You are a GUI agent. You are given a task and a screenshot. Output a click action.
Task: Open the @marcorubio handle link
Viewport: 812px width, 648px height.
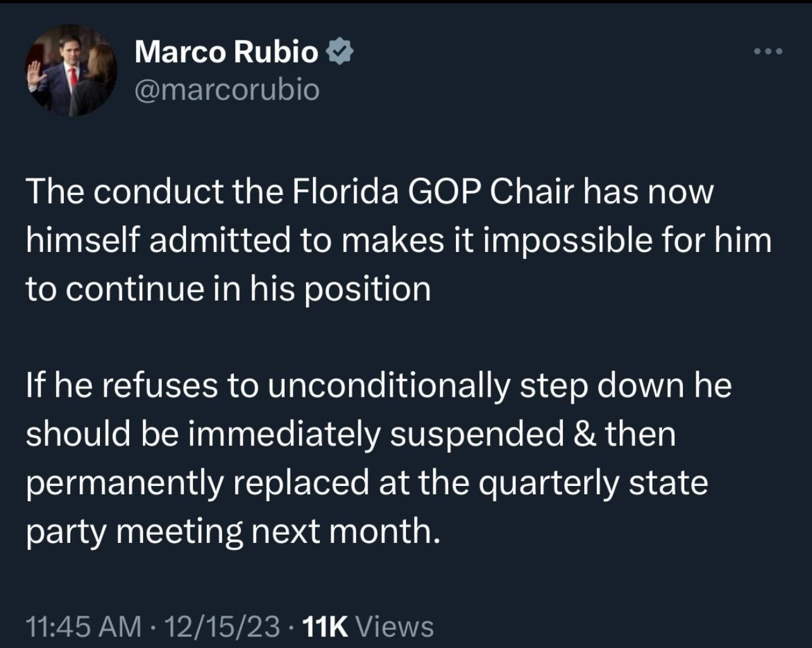[227, 90]
